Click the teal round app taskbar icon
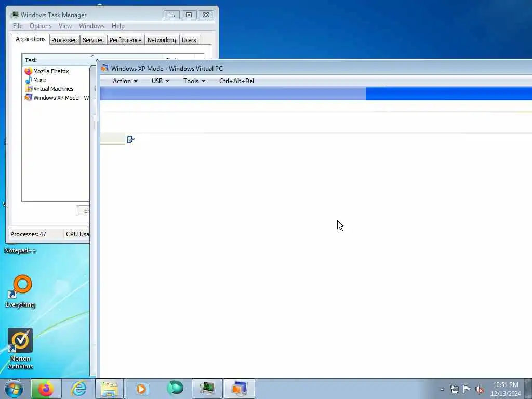Viewport: 532px width, 399px height. (175, 388)
